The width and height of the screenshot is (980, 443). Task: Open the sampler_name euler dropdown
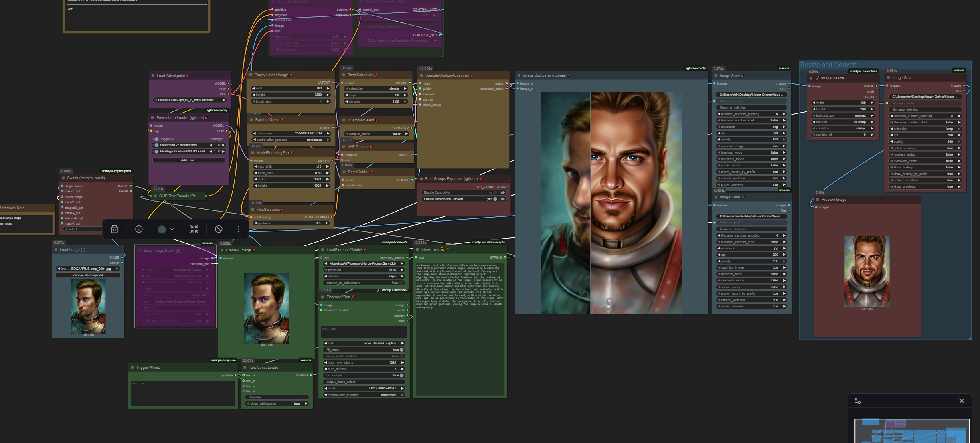(x=375, y=134)
